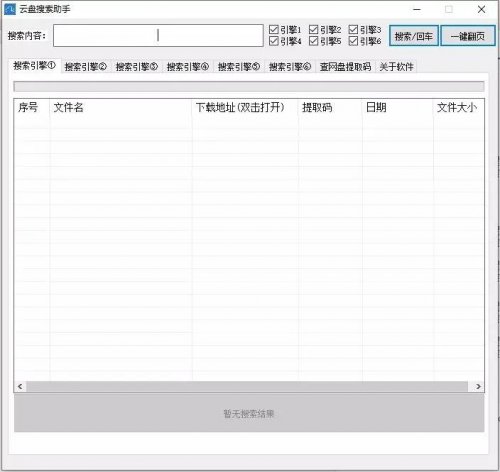
Task: Click the 暂无搜索结果 status button
Action: (249, 413)
